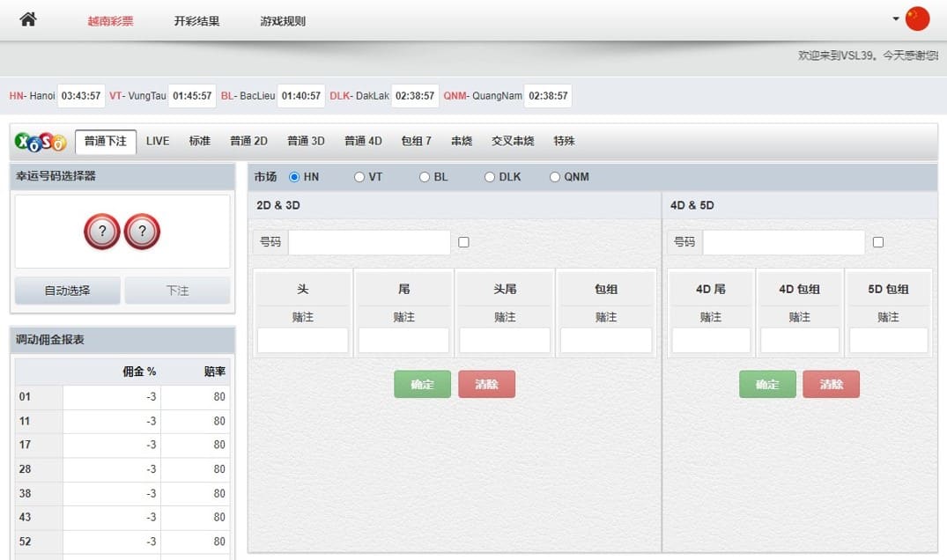Click the first lucky number ball
This screenshot has height=560, width=947.
click(x=102, y=231)
